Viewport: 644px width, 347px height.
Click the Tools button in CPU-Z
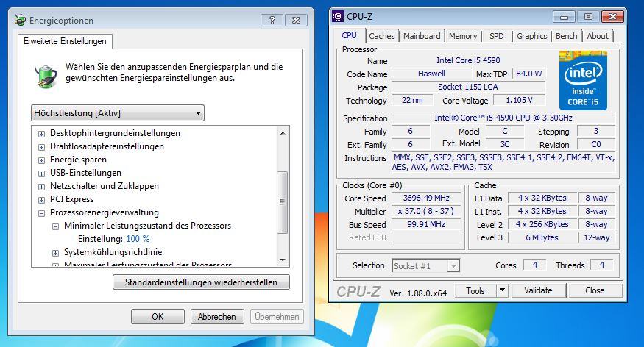pos(475,290)
